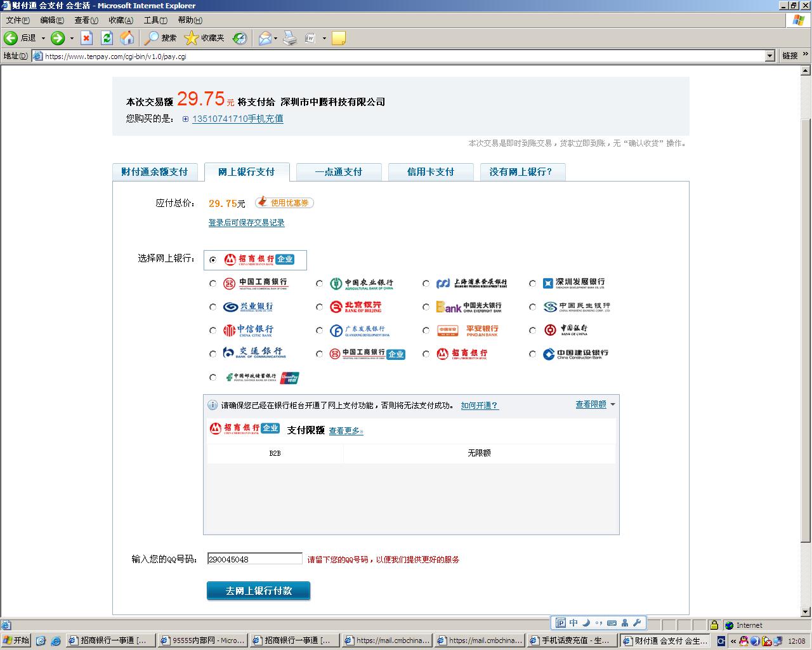Click the QQ号码 input field
Viewport: 812px width, 650px height.
[254, 559]
